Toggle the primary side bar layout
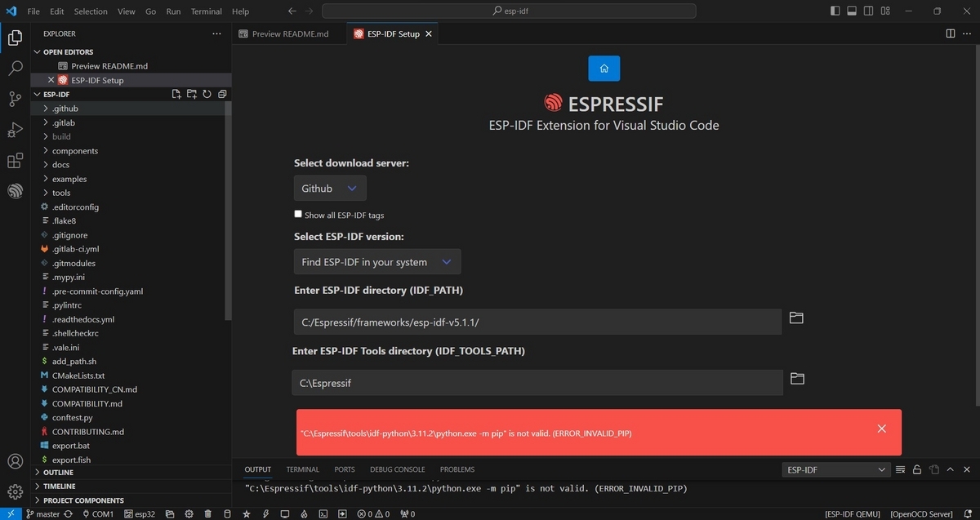 coord(835,11)
